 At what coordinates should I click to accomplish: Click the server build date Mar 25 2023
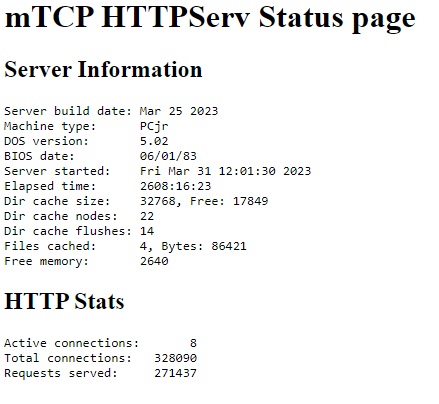(179, 111)
